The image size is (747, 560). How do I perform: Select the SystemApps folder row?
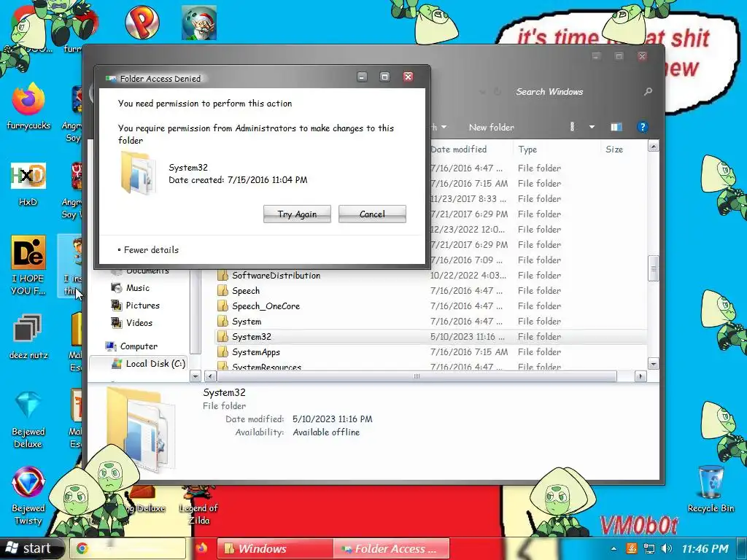(430, 352)
